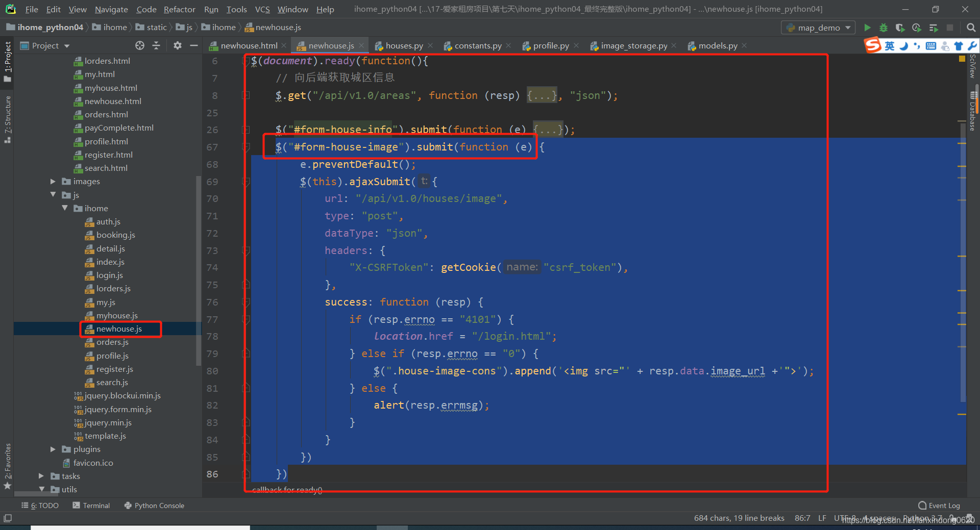Open the Event Log
Image resolution: width=980 pixels, height=530 pixels.
(x=939, y=506)
